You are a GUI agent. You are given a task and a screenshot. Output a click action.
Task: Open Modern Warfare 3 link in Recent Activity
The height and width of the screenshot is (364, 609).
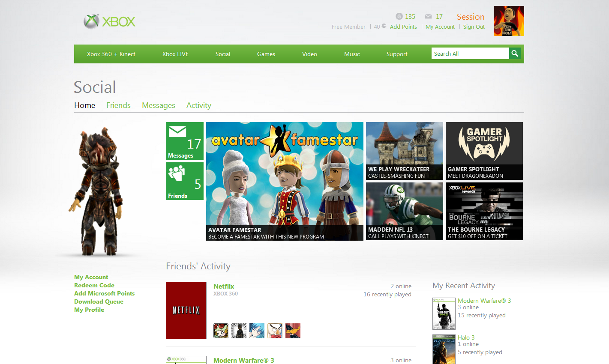pos(484,301)
